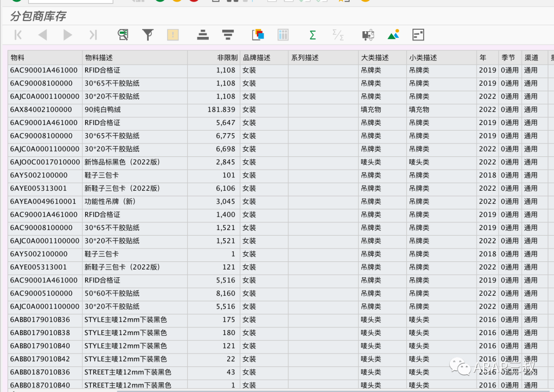
Task: Apply the Total sum icon
Action: tap(313, 35)
